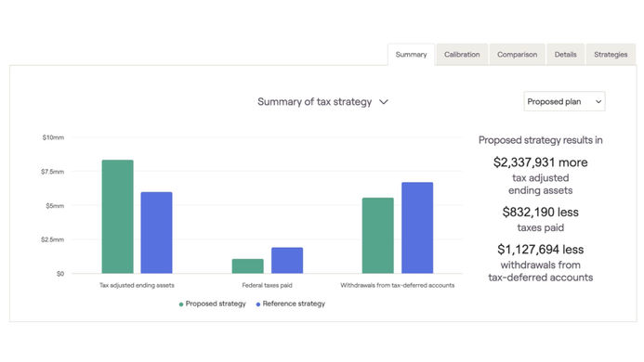Click green Federal taxes paid bar
The width and height of the screenshot is (644, 362).
(x=248, y=266)
